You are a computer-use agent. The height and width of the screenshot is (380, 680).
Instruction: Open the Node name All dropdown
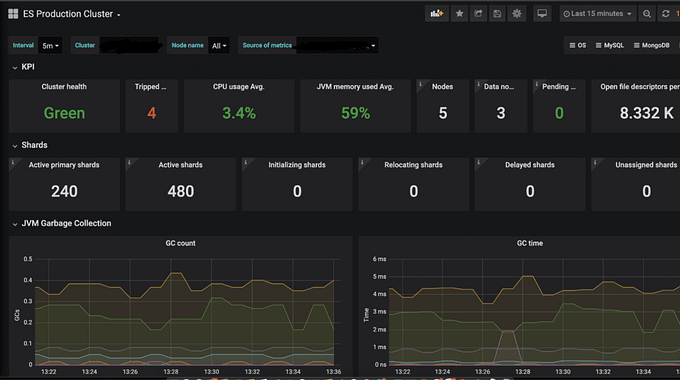219,46
